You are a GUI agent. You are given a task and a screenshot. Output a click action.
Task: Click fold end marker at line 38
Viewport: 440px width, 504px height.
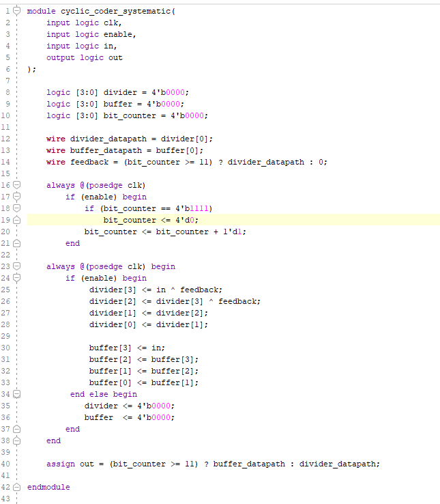coord(16,440)
